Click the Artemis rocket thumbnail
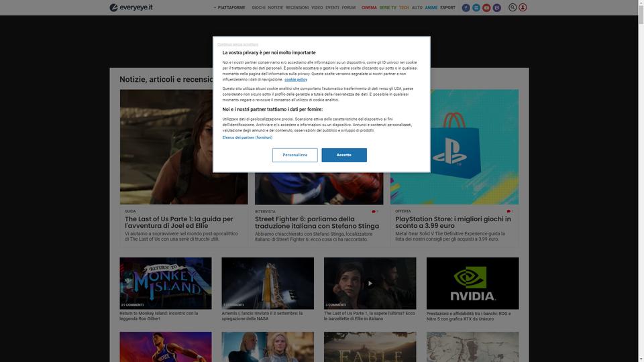 pyautogui.click(x=268, y=283)
